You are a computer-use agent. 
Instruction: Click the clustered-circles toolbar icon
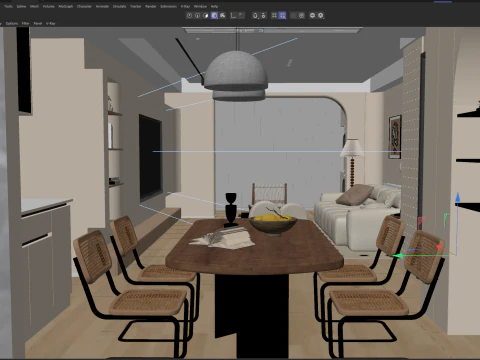[301, 15]
